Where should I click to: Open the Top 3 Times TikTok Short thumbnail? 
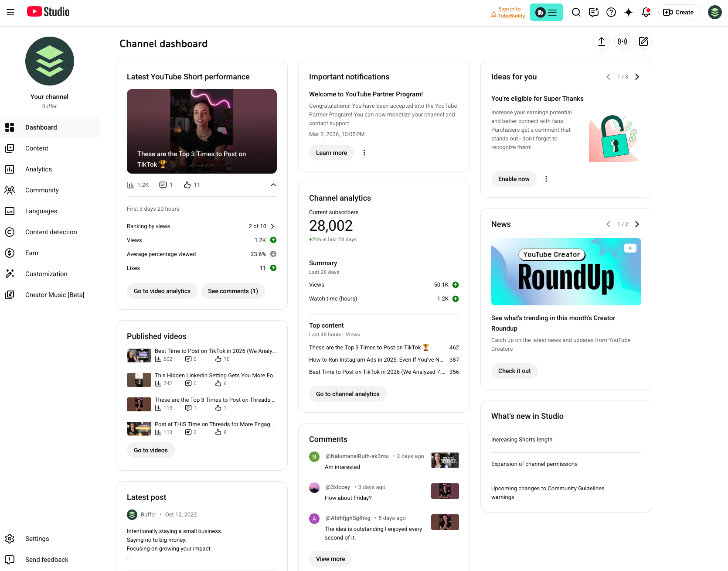coord(201,131)
